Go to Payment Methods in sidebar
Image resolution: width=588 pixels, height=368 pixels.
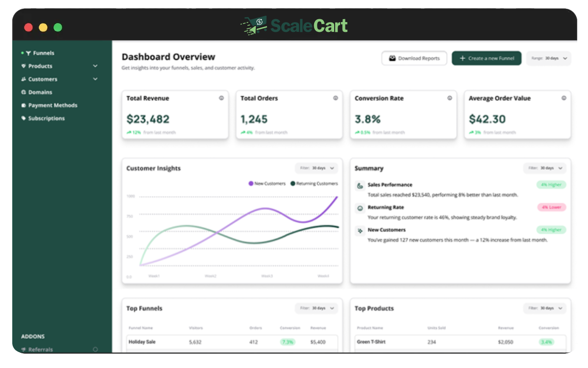[x=52, y=105]
